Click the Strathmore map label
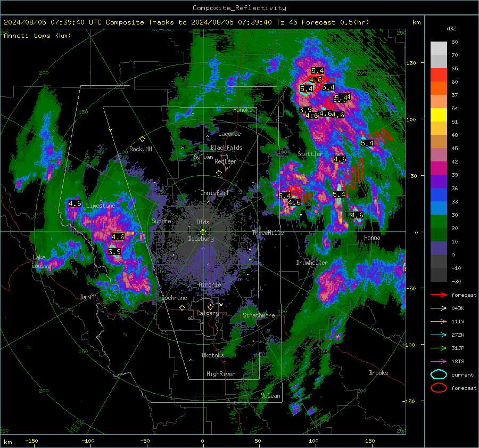Screen dimensions: 479x448 tap(259, 315)
